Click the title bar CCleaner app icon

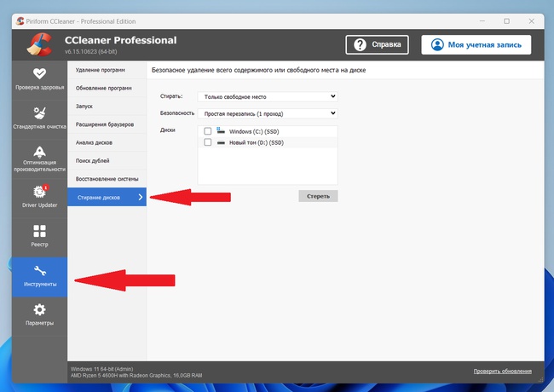20,21
